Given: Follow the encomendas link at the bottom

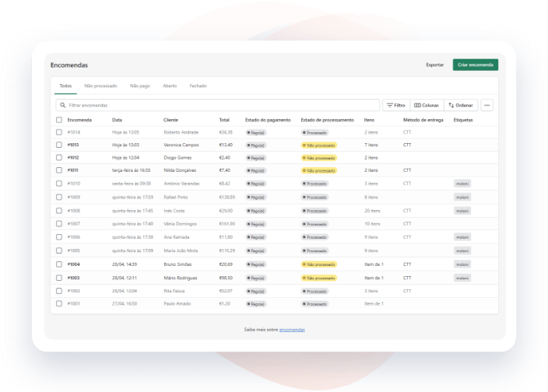Looking at the screenshot, I should pyautogui.click(x=292, y=330).
